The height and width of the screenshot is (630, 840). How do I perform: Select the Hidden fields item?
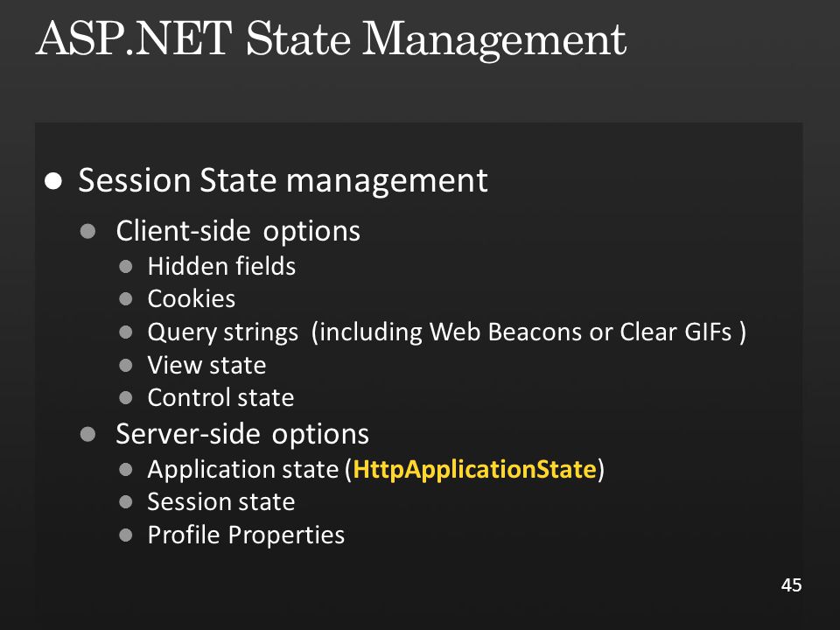(x=221, y=266)
